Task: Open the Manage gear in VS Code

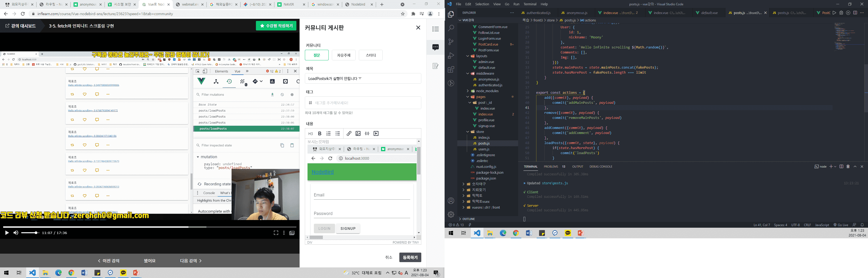Action: (451, 214)
